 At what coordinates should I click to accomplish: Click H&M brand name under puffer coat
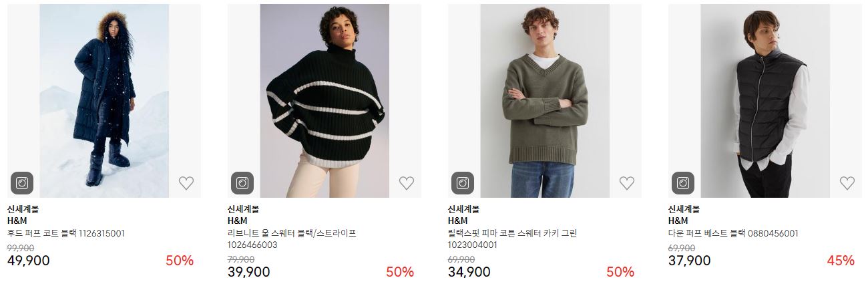point(17,220)
